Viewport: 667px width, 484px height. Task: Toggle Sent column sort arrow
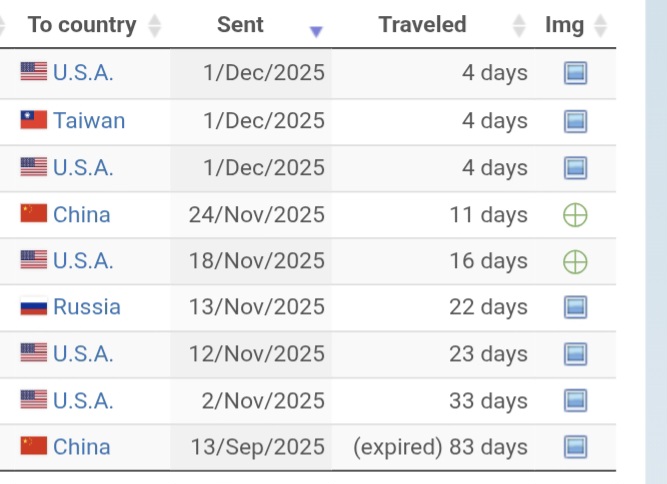pos(317,31)
